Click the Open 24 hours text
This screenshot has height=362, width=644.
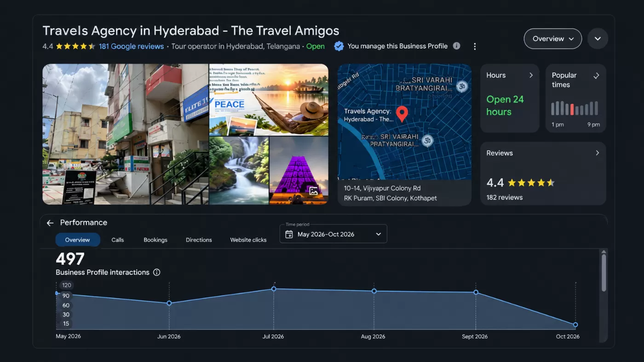coord(505,105)
